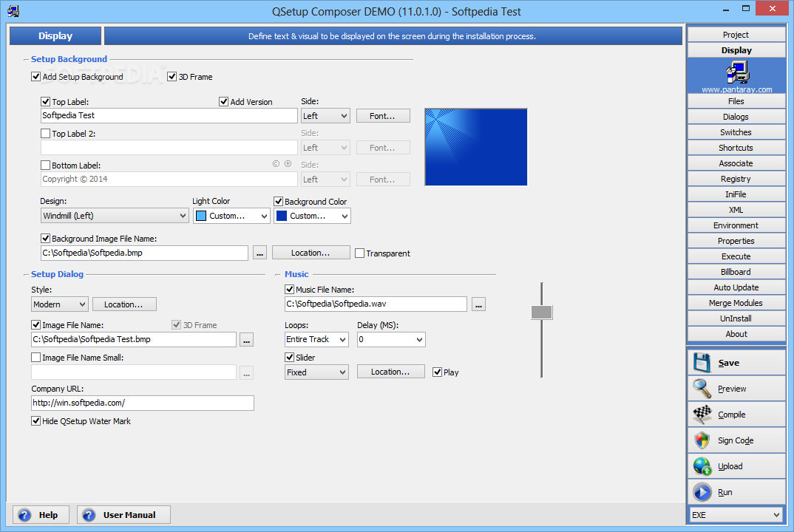Enable the Top Label 2 checkbox
Viewport: 794px width, 532px height.
pyautogui.click(x=45, y=133)
